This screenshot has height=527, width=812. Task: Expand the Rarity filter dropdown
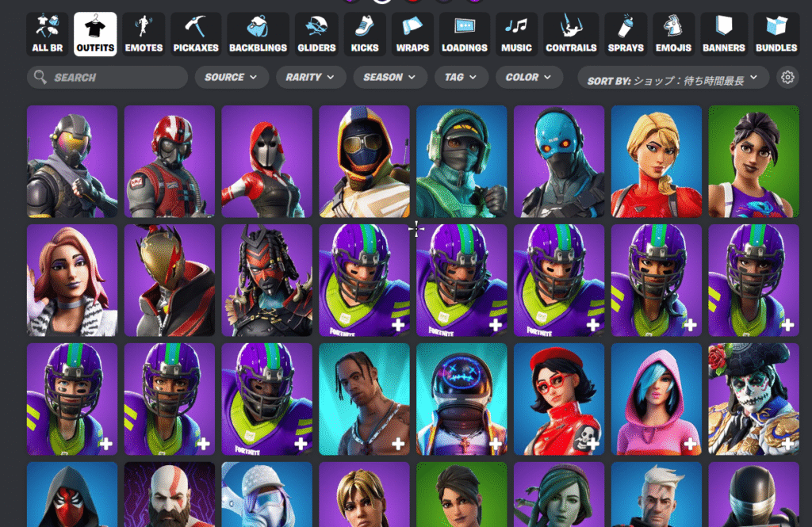pyautogui.click(x=311, y=77)
